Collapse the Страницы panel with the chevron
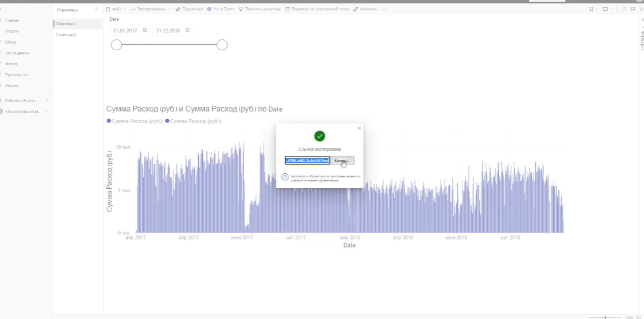Viewport: 644px width, 319px height. pos(95,9)
